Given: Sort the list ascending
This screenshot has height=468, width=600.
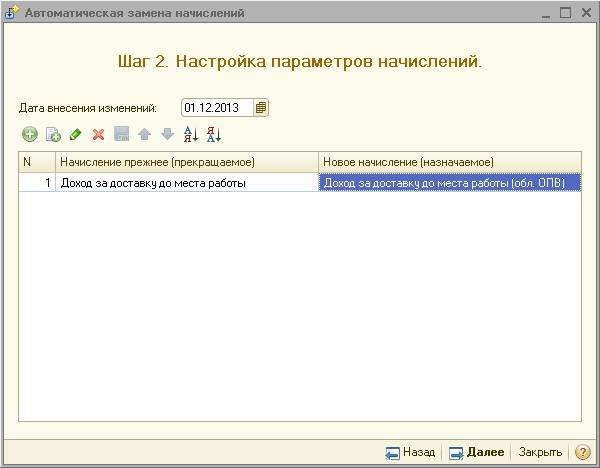Looking at the screenshot, I should [190, 134].
